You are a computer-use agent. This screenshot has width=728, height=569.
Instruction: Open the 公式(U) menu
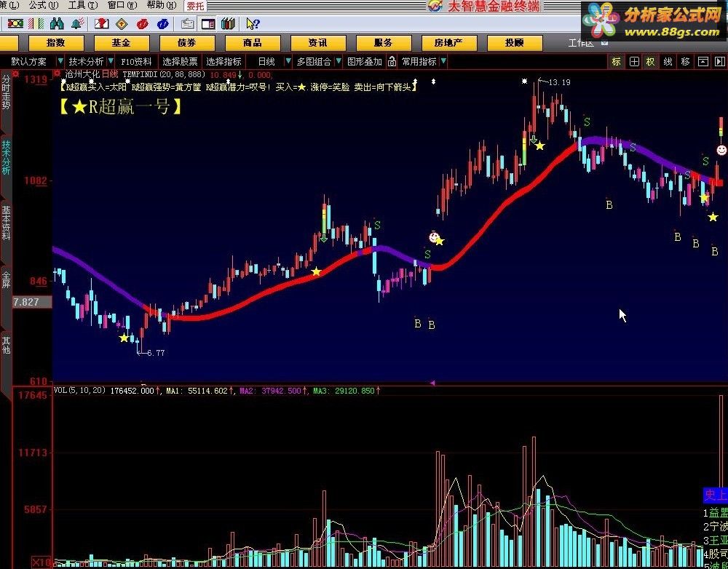44,5
